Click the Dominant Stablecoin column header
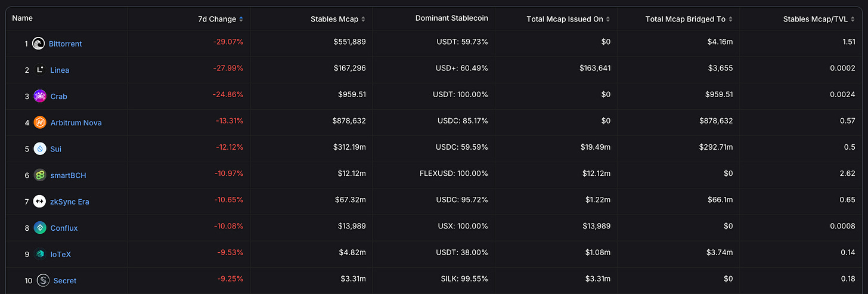868x294 pixels. (451, 18)
